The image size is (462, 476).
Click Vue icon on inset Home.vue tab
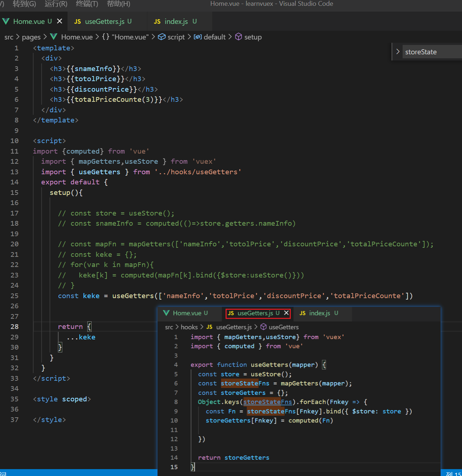click(166, 313)
